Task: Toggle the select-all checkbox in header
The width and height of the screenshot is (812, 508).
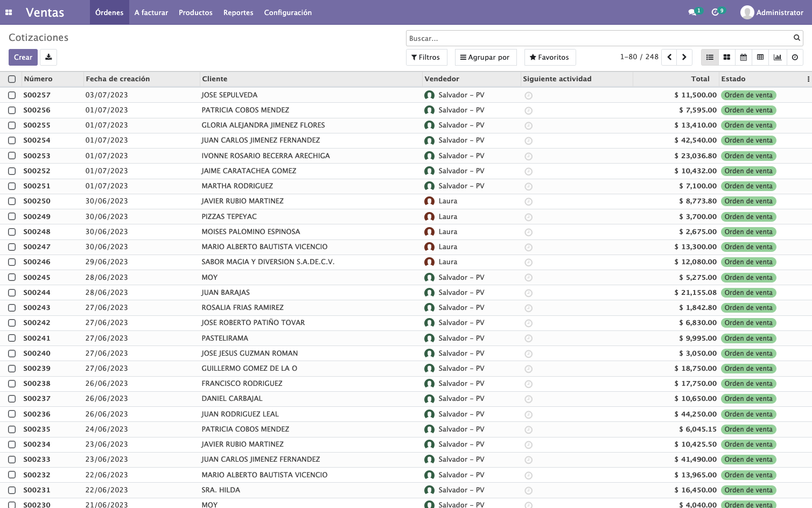Action: pyautogui.click(x=12, y=79)
